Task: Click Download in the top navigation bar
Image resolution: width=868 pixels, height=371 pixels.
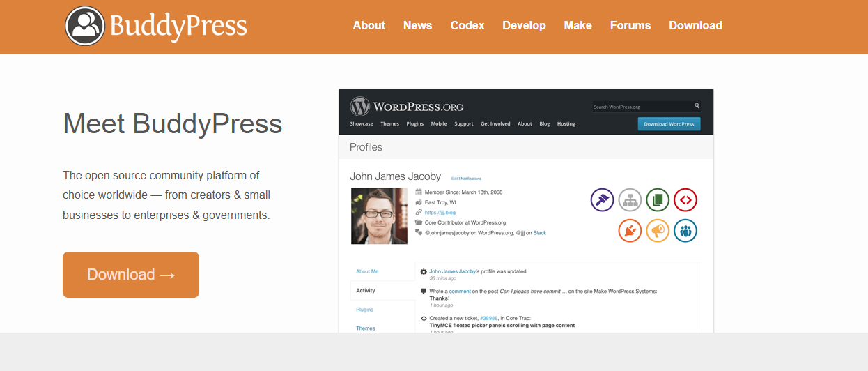Action: [696, 25]
